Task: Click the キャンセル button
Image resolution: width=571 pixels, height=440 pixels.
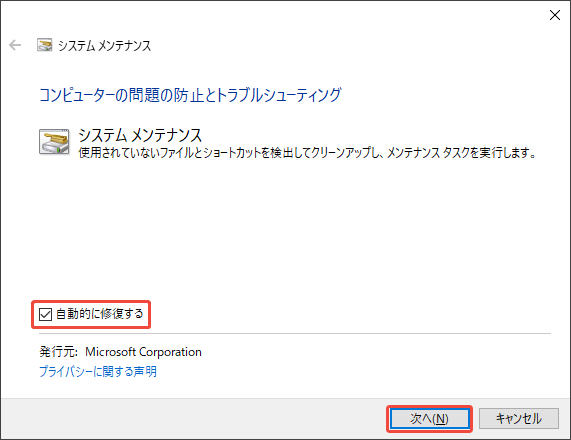Action: pyautogui.click(x=519, y=419)
